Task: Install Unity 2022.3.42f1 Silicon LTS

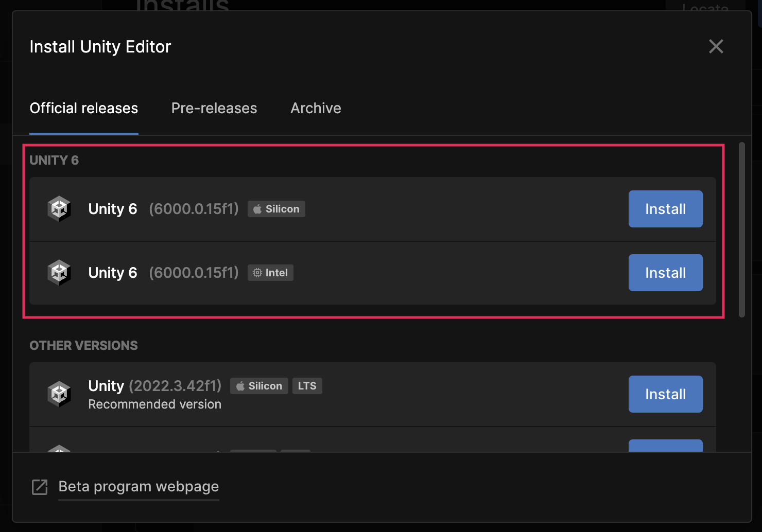Action: click(x=665, y=394)
